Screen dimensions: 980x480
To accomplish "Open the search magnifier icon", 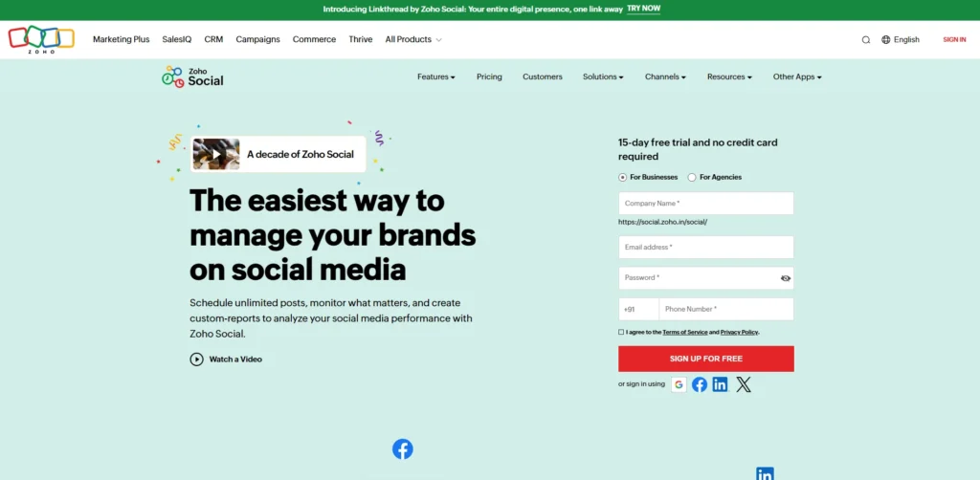I will pyautogui.click(x=865, y=40).
